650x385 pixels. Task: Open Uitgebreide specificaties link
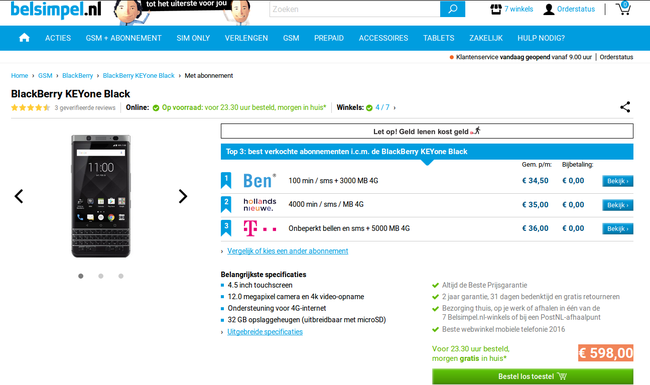[265, 332]
